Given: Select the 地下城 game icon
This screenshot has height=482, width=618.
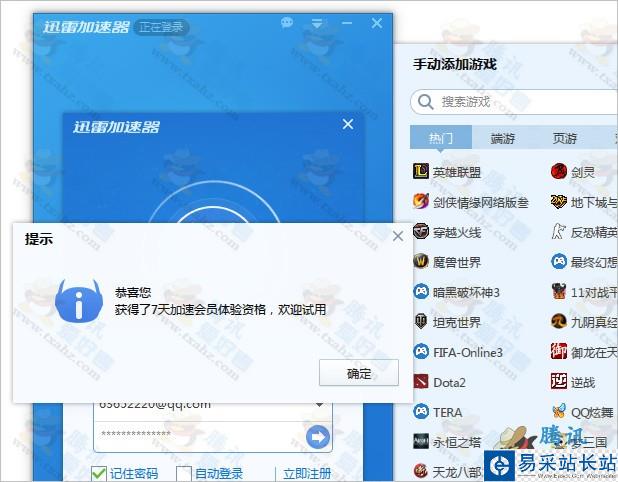Looking at the screenshot, I should click(558, 201).
